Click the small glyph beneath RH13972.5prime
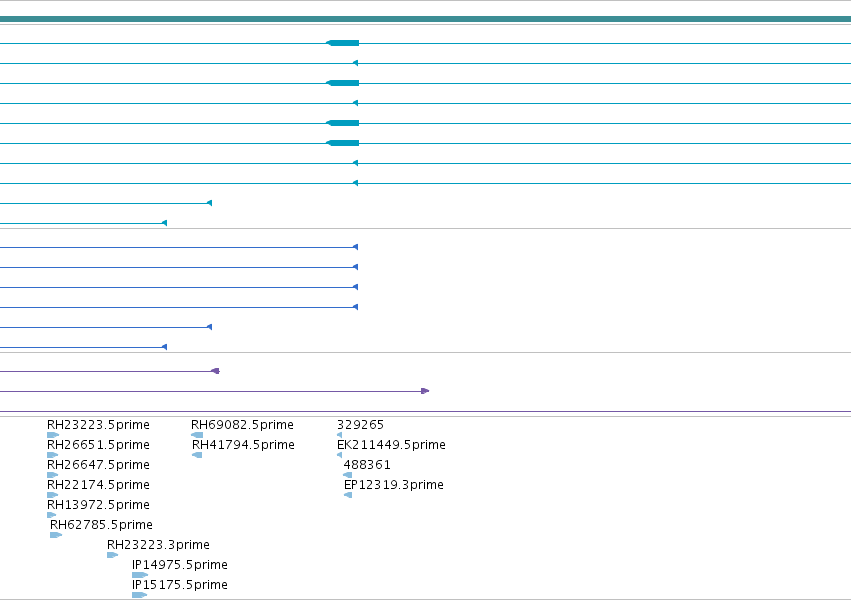Image resolution: width=851 pixels, height=600 pixels. [x=52, y=515]
